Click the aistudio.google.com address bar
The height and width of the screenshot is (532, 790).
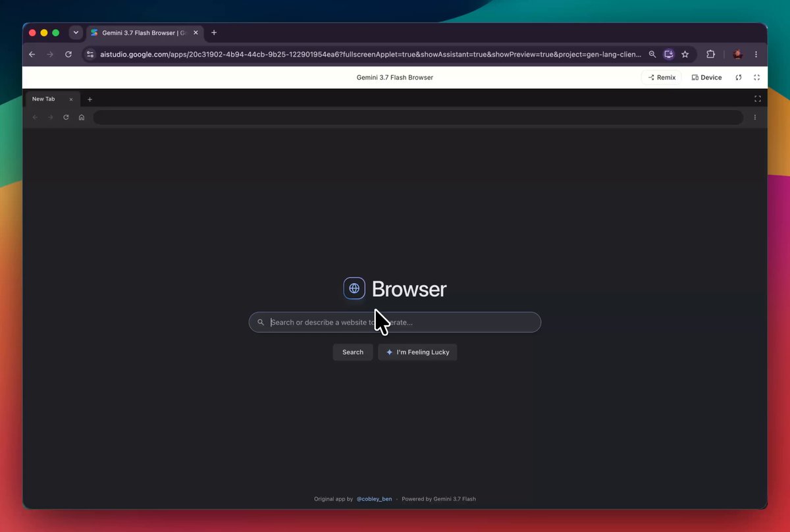pos(369,55)
